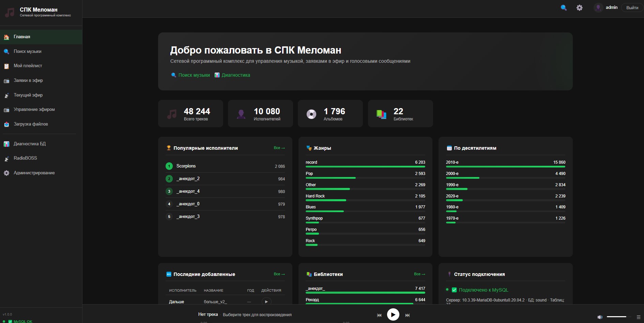Open the search magnifier icon in header
The height and width of the screenshot is (323, 644).
(564, 8)
